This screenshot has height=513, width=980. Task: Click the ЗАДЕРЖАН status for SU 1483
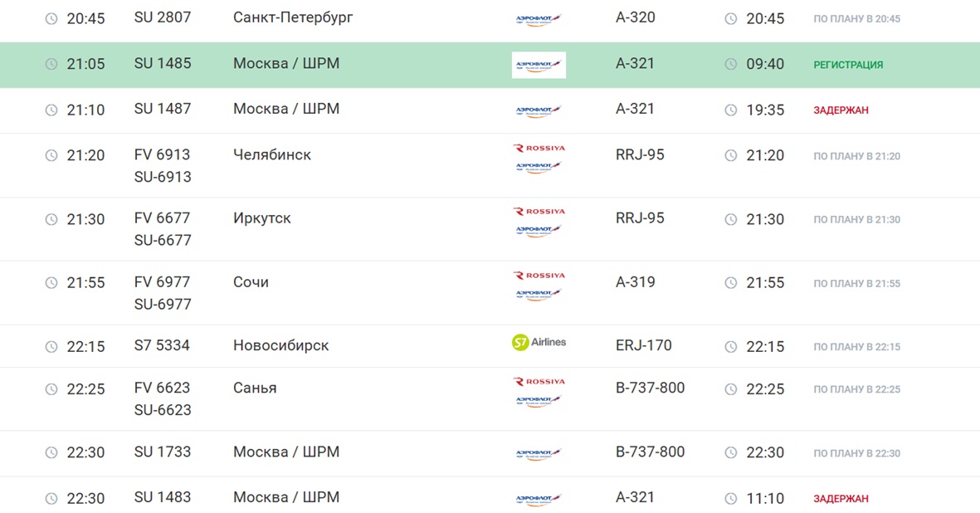click(841, 499)
